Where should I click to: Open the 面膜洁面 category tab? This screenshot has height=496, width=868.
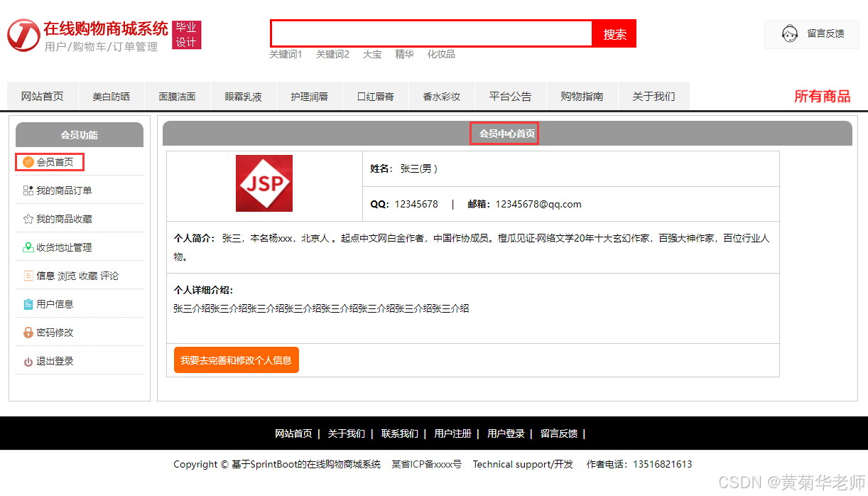(x=177, y=96)
